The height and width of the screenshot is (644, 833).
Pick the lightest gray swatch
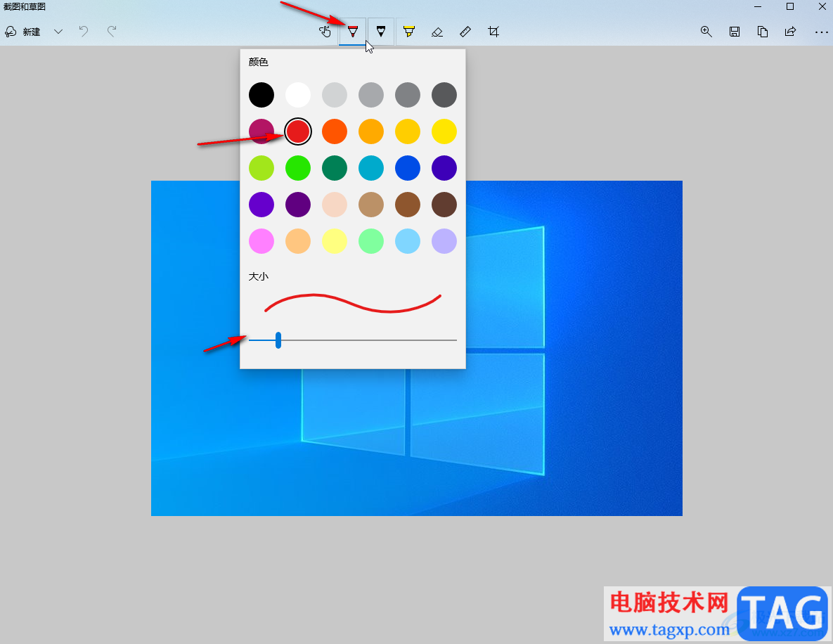(335, 95)
